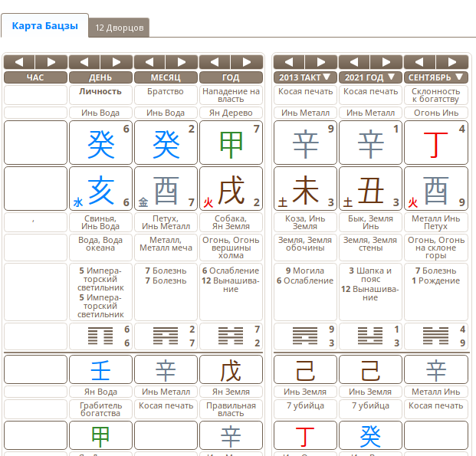The width and height of the screenshot is (476, 456).
Task: Click takt second hidden stem 丁
Action: click(305, 435)
